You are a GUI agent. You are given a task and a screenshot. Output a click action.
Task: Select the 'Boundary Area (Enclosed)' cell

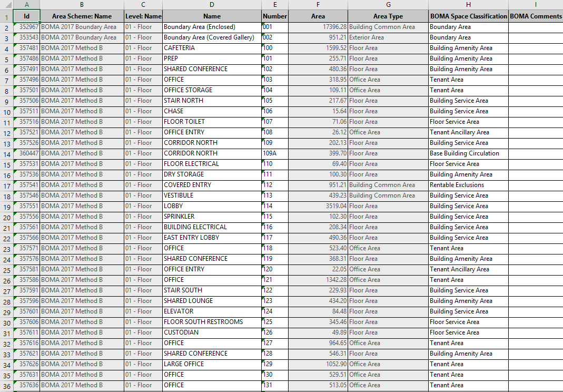tap(212, 27)
